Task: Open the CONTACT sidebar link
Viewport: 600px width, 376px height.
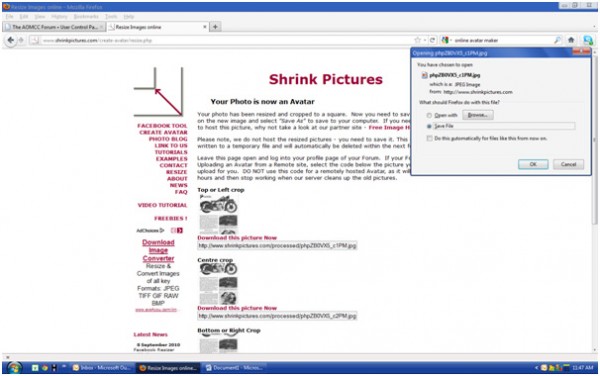Action: 173,165
